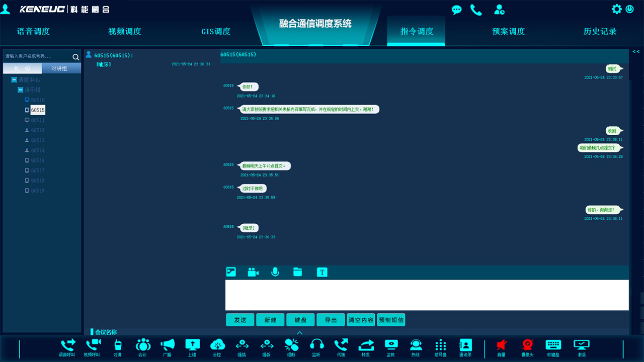Select the highlighted 60515 tree entry
The height and width of the screenshot is (362, 644).
(38, 110)
